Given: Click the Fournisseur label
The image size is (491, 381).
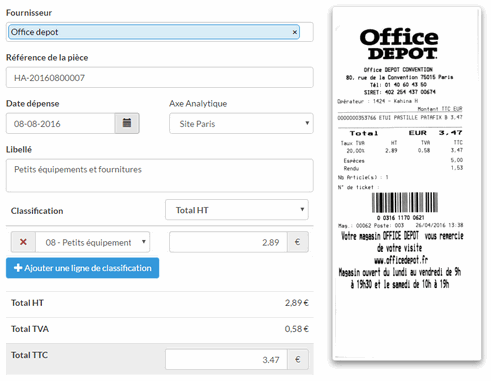Looking at the screenshot, I should pos(29,13).
